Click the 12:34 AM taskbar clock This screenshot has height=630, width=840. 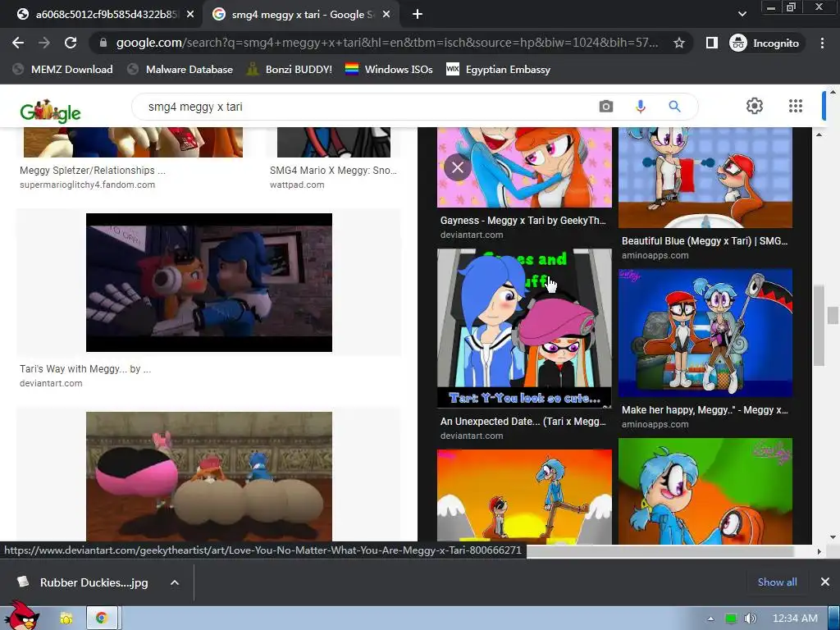tap(795, 619)
